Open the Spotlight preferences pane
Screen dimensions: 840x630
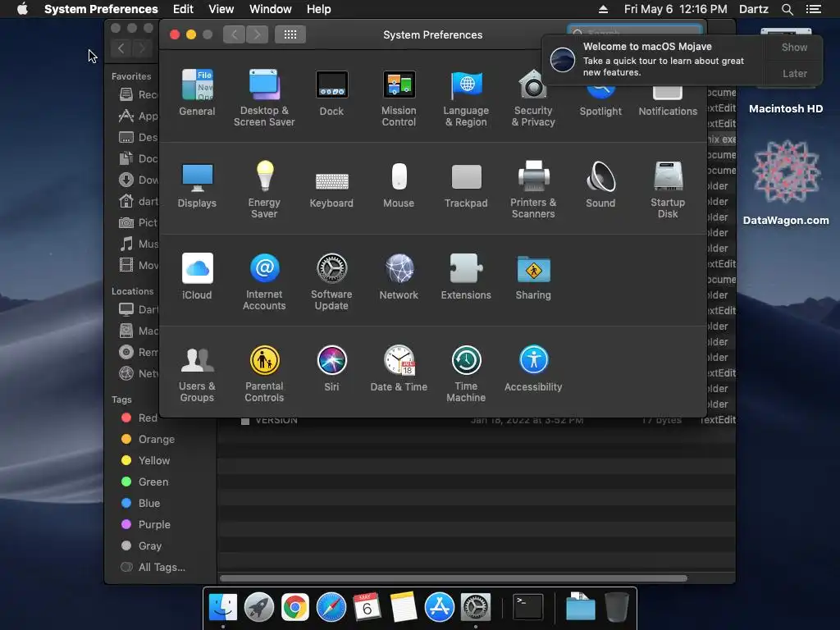pyautogui.click(x=600, y=103)
